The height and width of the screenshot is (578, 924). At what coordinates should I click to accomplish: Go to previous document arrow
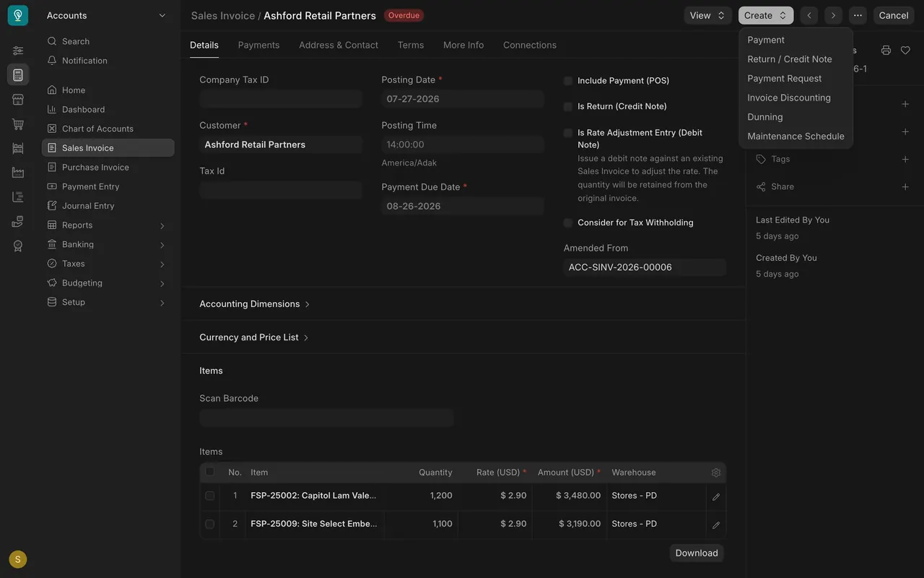(x=809, y=15)
